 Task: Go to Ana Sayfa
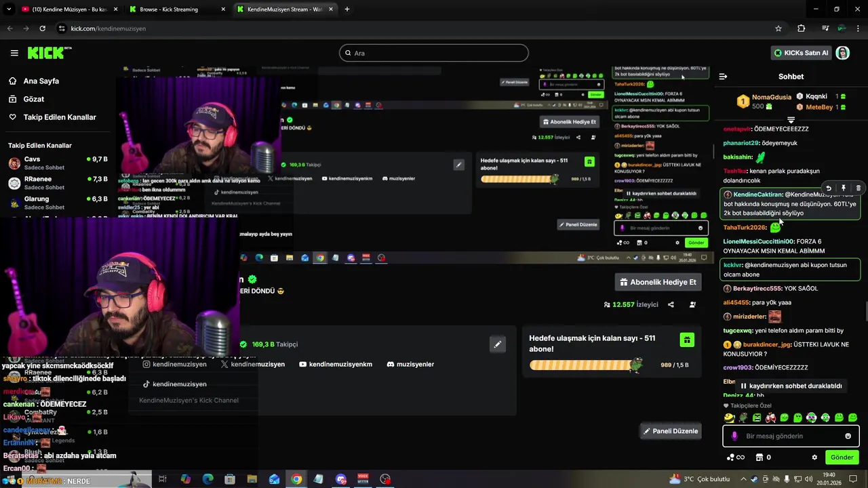click(x=41, y=81)
